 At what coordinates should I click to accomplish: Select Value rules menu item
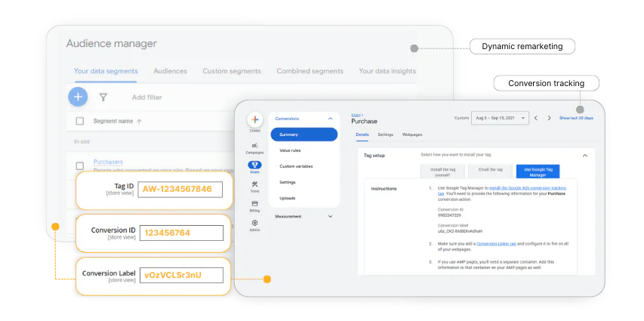(290, 150)
